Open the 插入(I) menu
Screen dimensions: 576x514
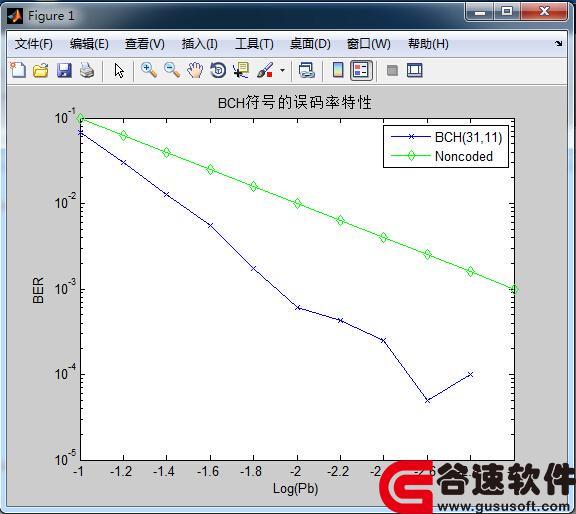[199, 44]
